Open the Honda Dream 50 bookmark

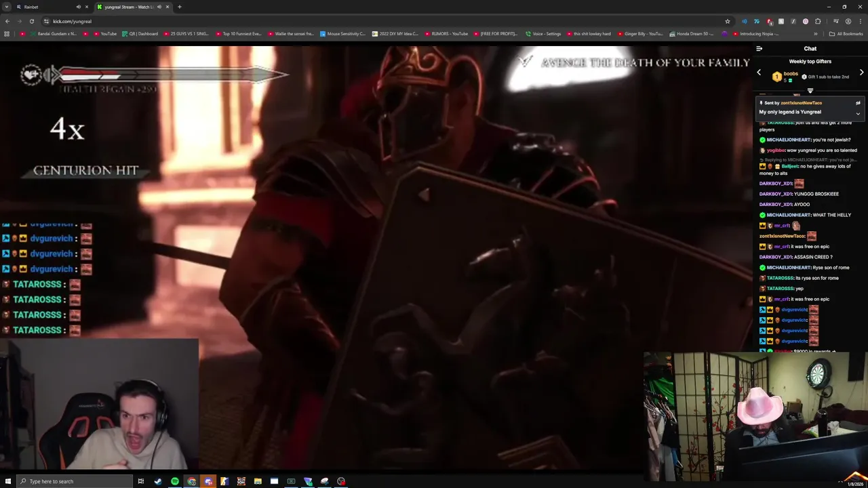(x=691, y=34)
